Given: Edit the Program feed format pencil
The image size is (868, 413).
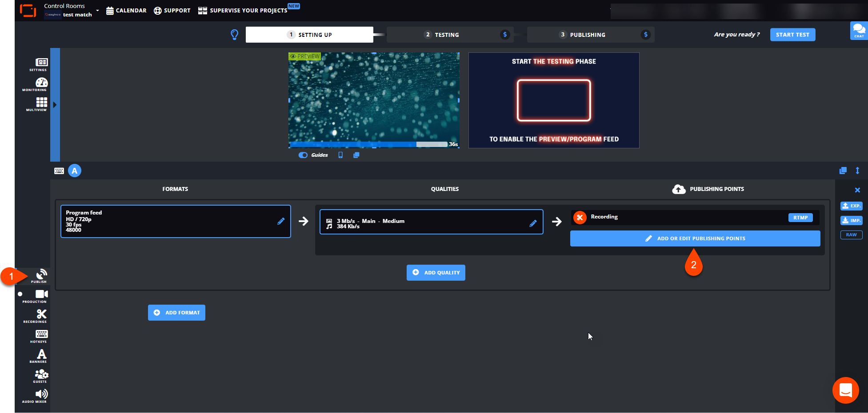Looking at the screenshot, I should [281, 221].
